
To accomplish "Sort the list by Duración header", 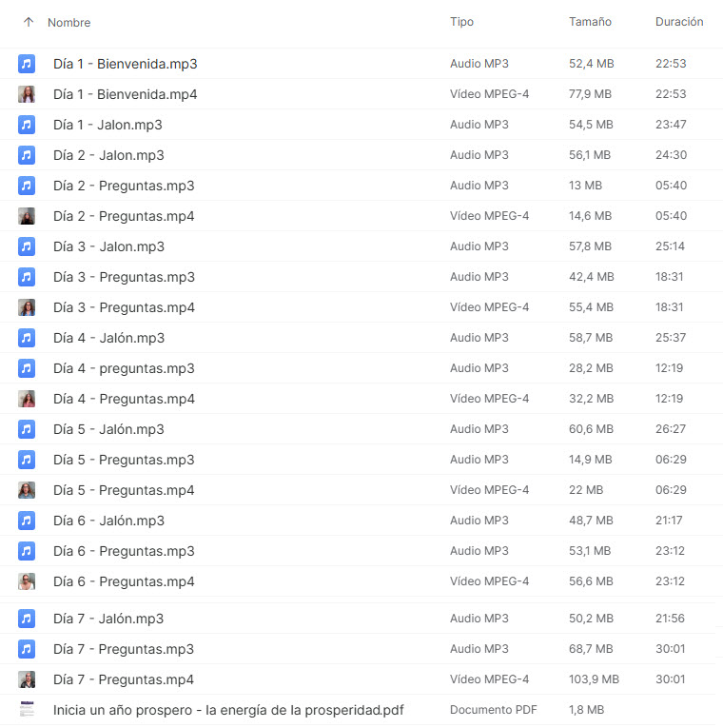I will (x=679, y=22).
